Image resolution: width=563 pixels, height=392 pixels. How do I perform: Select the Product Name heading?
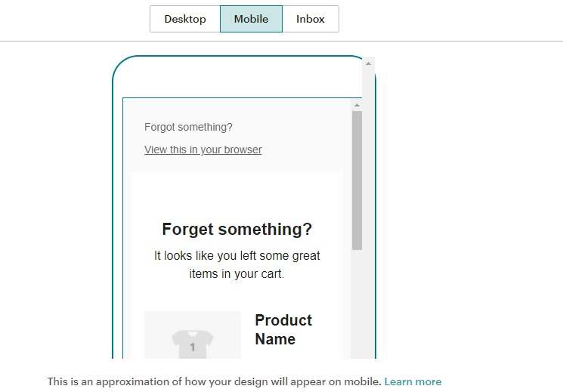click(283, 329)
